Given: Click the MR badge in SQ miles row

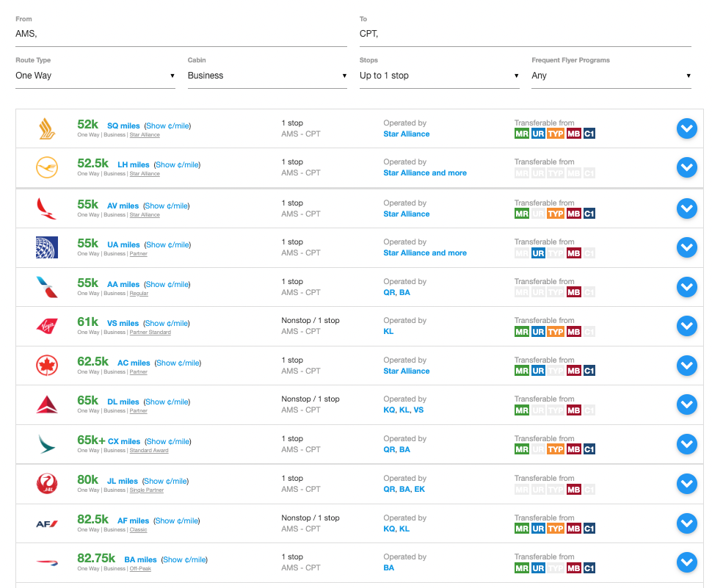Looking at the screenshot, I should 522,134.
